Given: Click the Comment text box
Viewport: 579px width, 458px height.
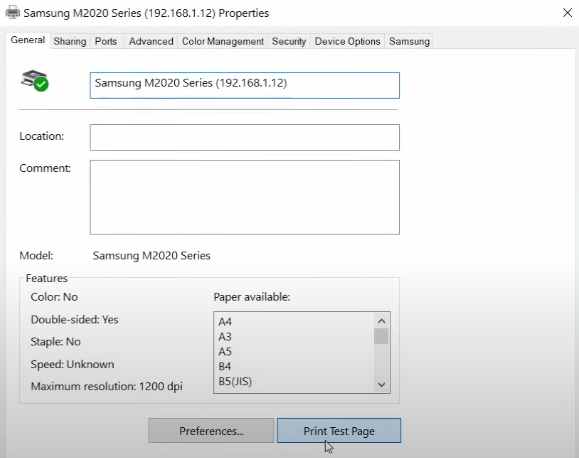Looking at the screenshot, I should pos(244,197).
